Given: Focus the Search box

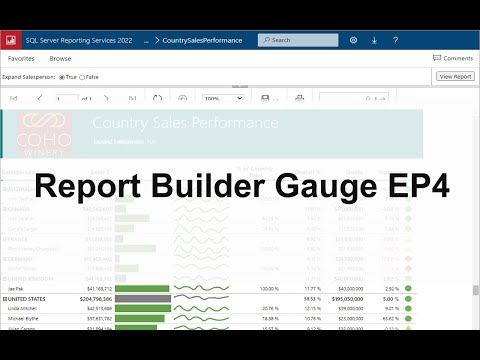Looking at the screenshot, I should tap(298, 40).
